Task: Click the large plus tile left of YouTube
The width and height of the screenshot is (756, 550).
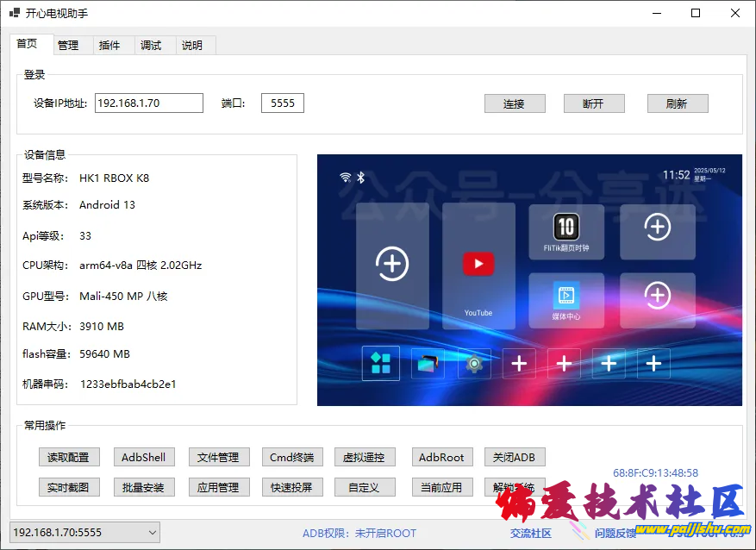Action: (392, 265)
